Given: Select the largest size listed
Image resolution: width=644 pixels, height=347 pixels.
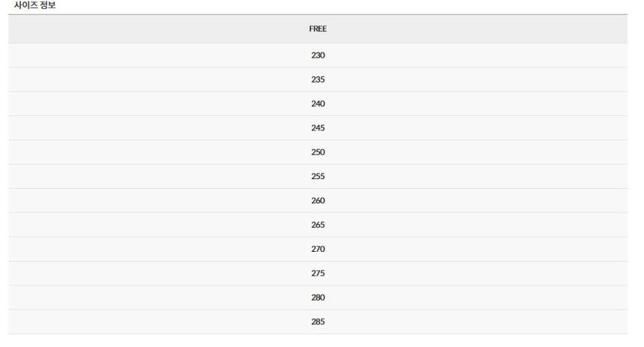Looking at the screenshot, I should 318,322.
